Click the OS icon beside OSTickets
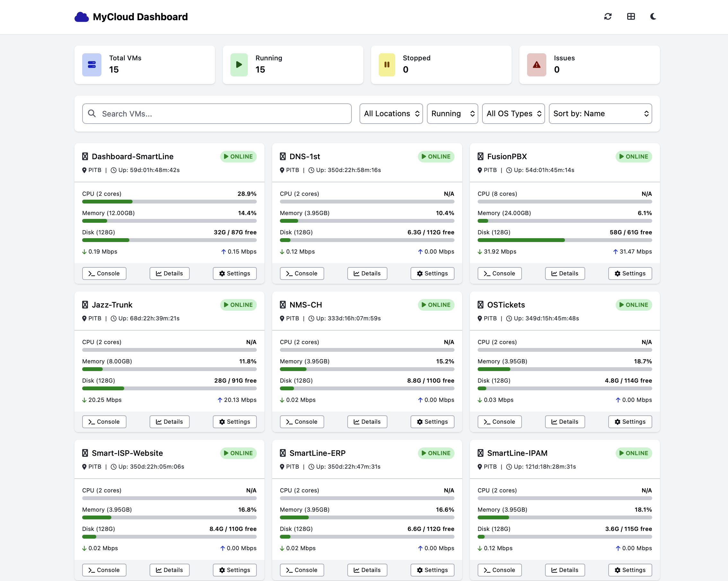 pyautogui.click(x=481, y=305)
